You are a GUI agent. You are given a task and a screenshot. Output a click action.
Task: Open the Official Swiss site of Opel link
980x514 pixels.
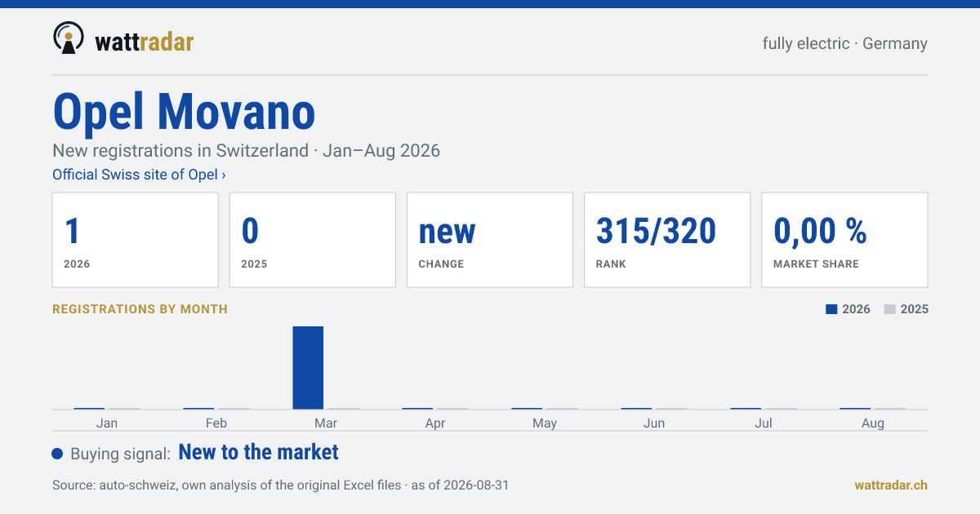point(139,175)
